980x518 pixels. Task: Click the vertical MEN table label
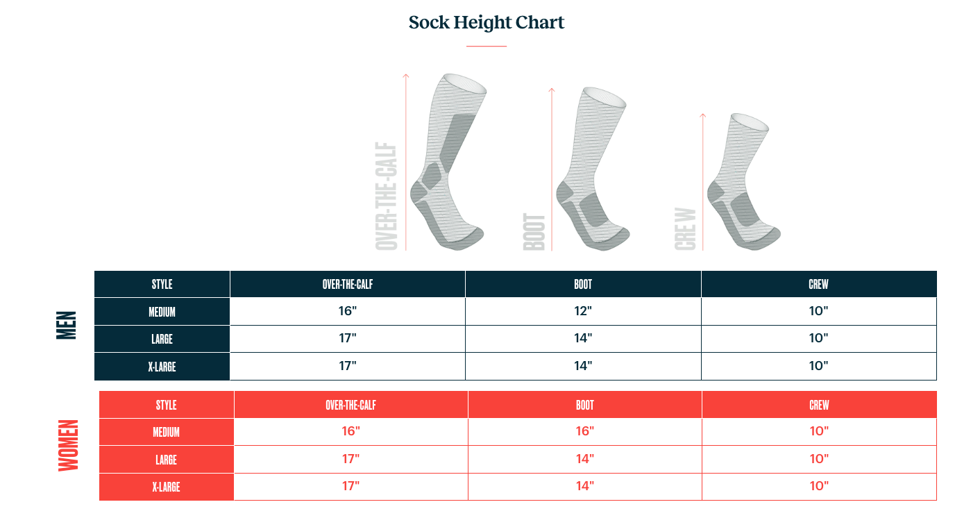[x=67, y=325]
